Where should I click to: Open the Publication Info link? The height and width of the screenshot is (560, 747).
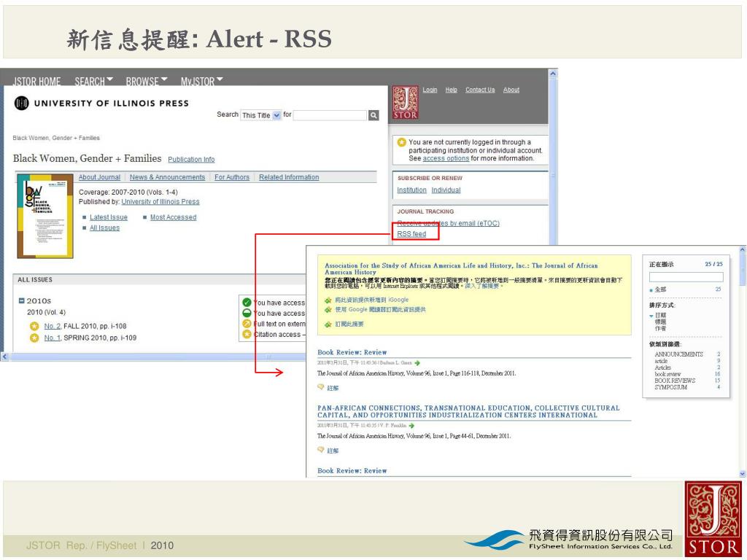pos(192,160)
